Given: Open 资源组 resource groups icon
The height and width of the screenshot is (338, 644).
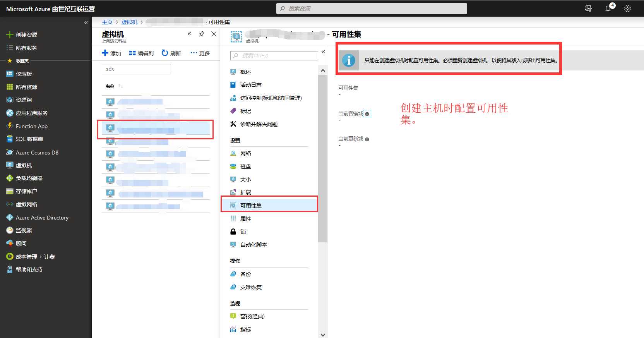Looking at the screenshot, I should [10, 100].
